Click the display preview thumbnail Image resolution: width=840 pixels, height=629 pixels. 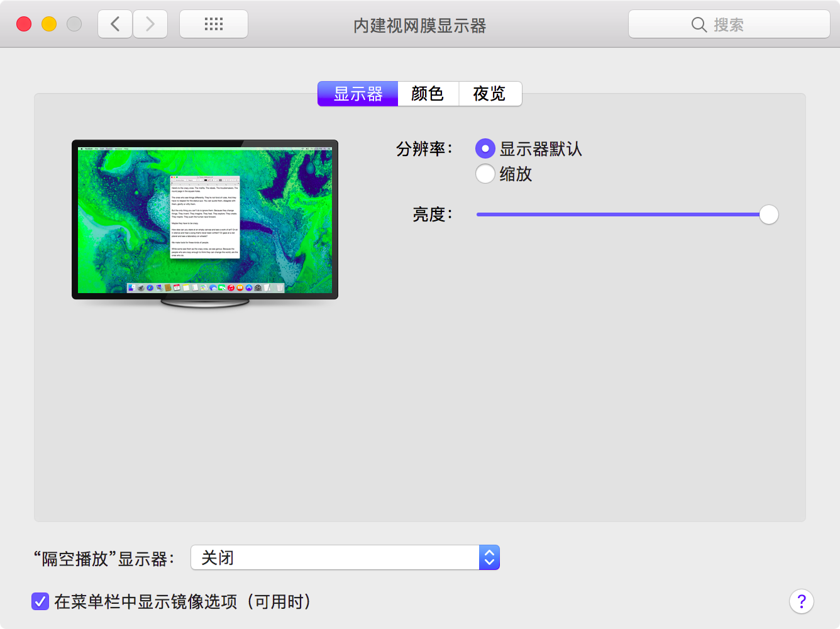click(x=205, y=223)
